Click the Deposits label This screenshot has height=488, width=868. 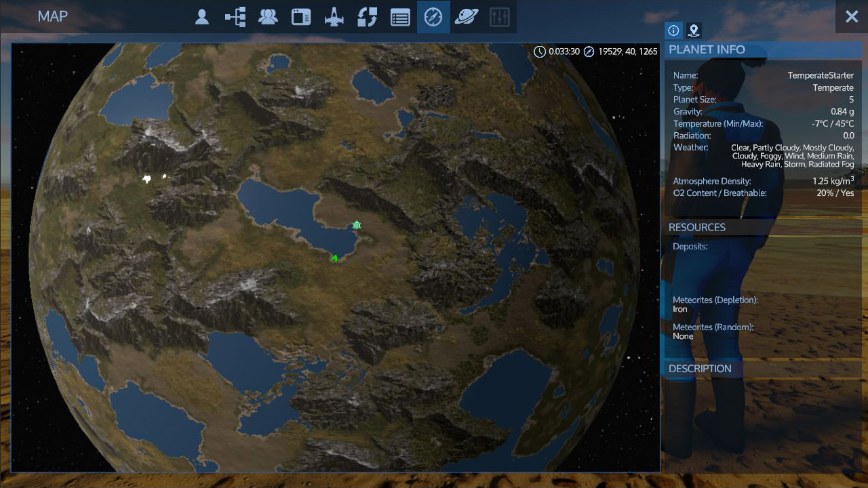tap(690, 247)
